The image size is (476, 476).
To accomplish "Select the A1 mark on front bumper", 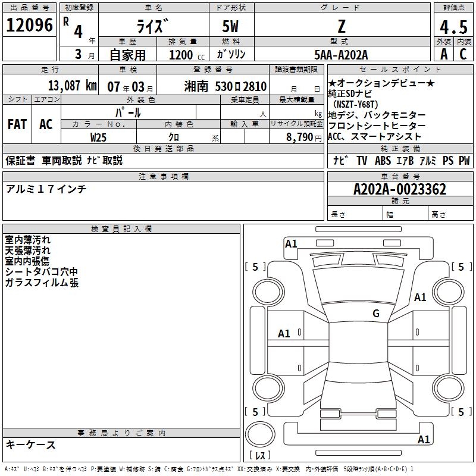I will coord(291,244).
